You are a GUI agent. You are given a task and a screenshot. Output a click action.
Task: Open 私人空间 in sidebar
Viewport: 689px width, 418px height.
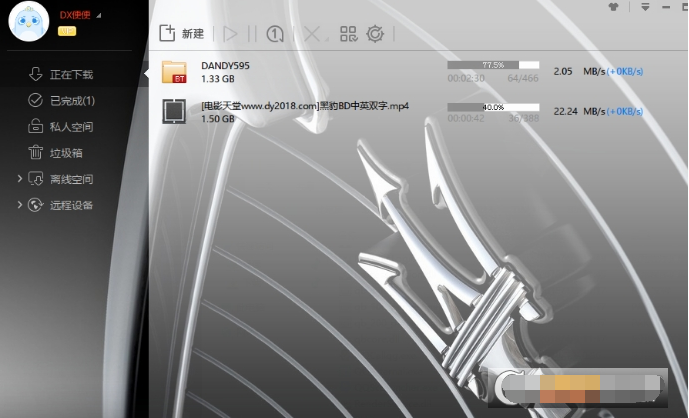tap(72, 127)
